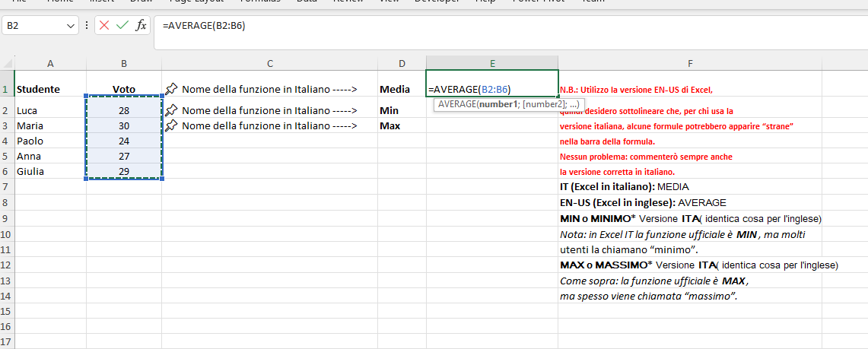The image size is (868, 349).
Task: Click the Voto header cell
Action: point(124,89)
